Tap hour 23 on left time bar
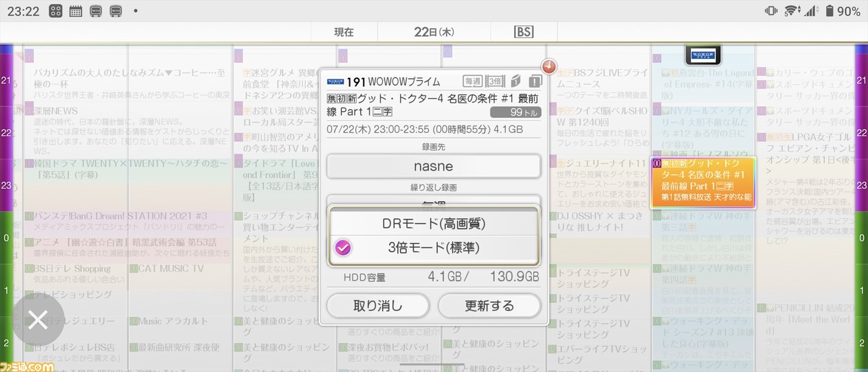This screenshot has width=868, height=372. coord(6,185)
